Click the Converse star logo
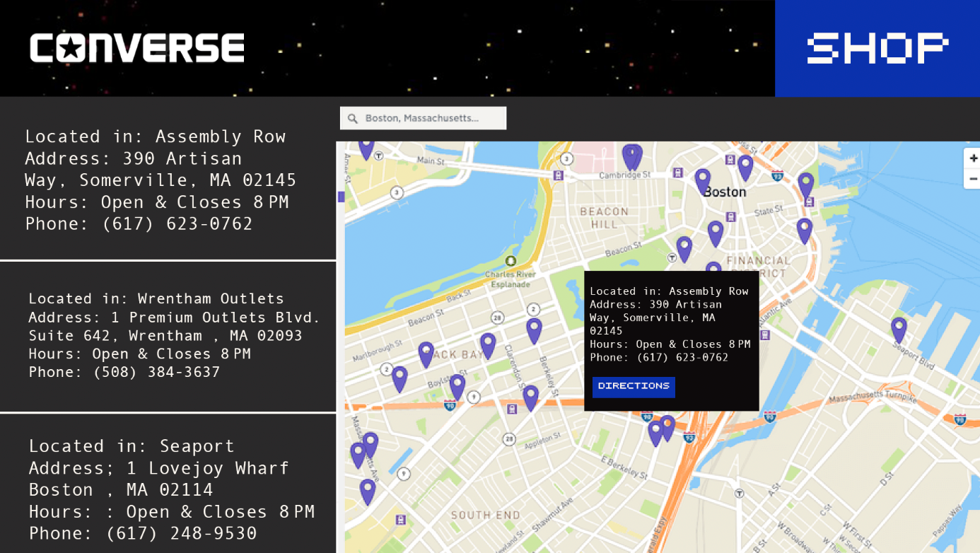The width and height of the screenshot is (980, 553). tap(69, 48)
